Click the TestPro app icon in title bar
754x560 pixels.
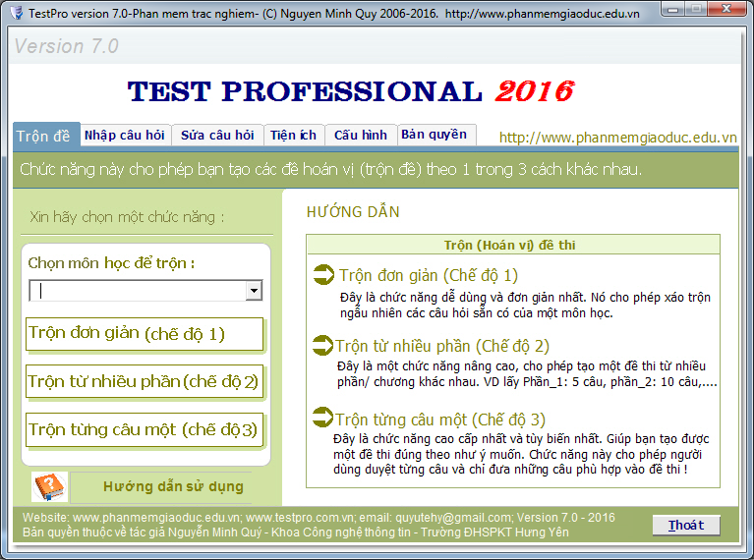tap(17, 13)
